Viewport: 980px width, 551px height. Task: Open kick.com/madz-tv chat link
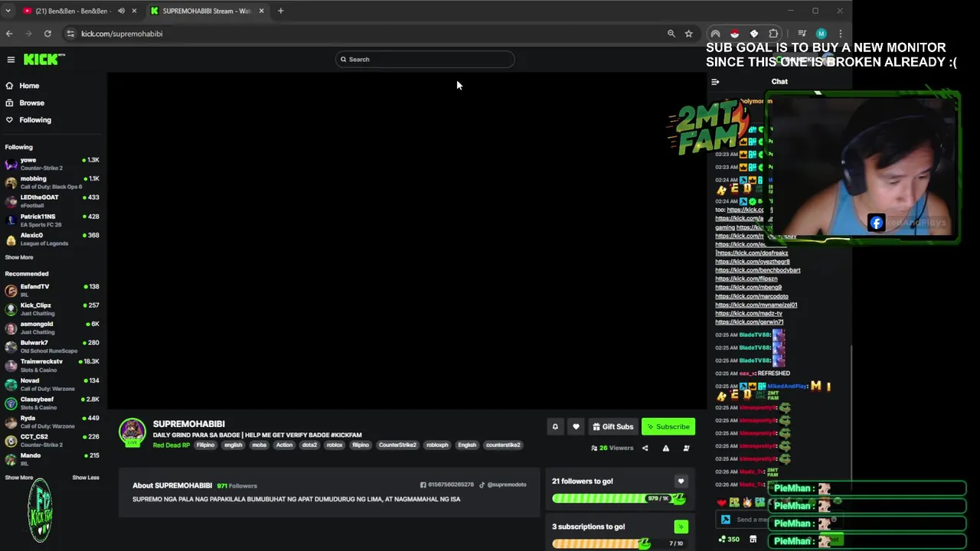(x=749, y=313)
